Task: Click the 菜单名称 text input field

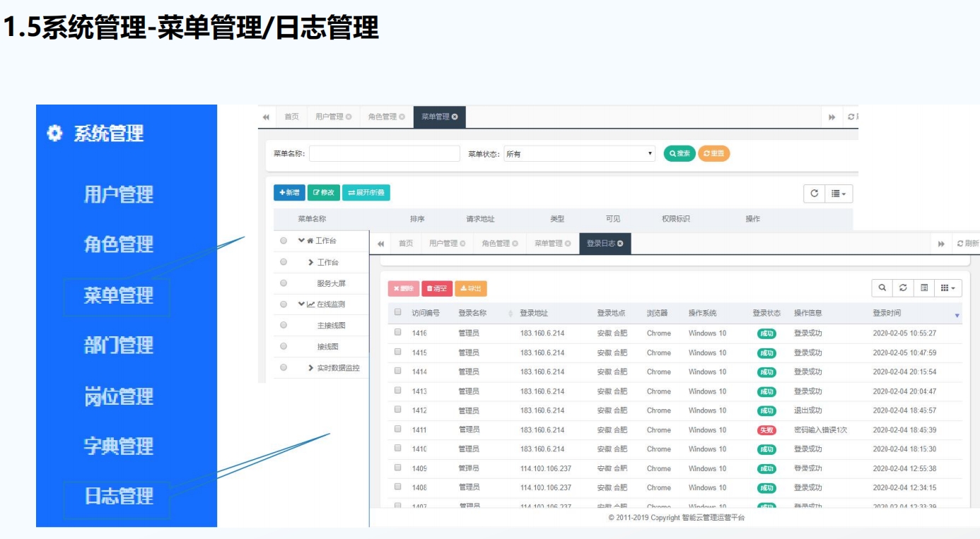Action: pos(384,154)
